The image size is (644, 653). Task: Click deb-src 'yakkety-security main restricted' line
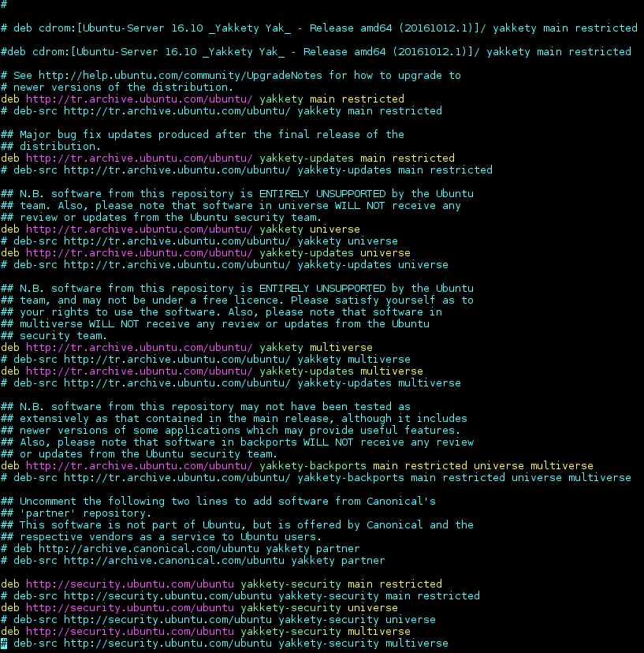pos(240,596)
